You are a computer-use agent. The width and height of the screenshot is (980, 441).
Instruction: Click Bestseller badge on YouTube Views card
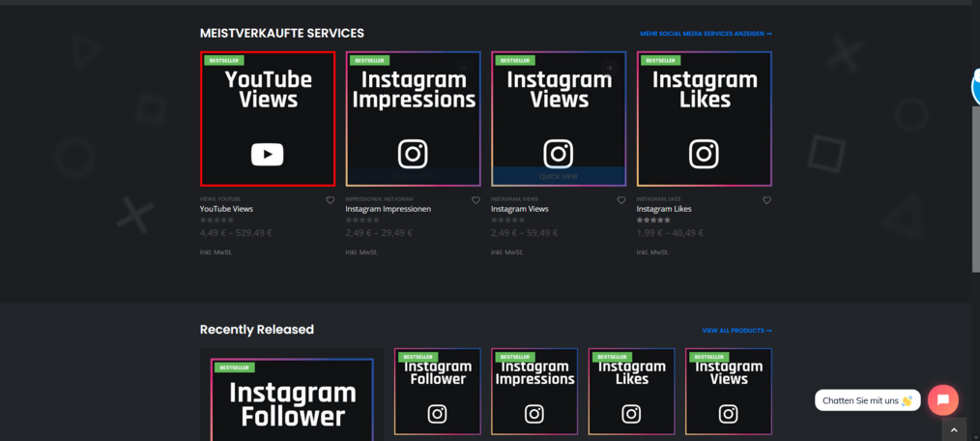[223, 61]
